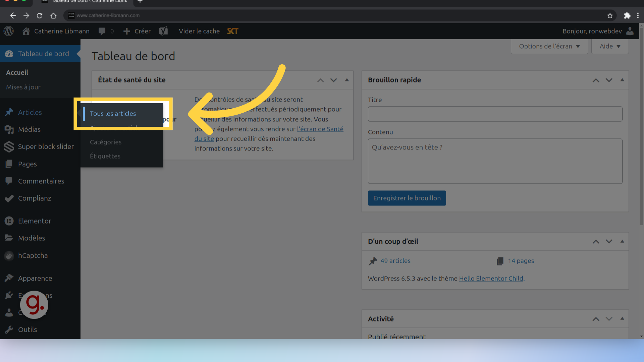Click the home icon beside Catherine Libmann

click(x=26, y=31)
